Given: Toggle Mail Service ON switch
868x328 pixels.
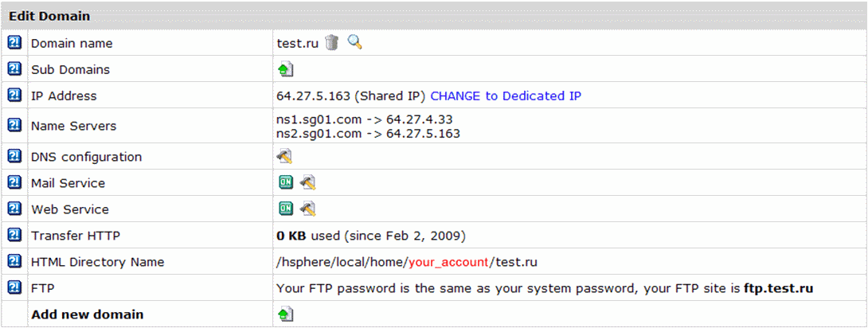Looking at the screenshot, I should 286,182.
